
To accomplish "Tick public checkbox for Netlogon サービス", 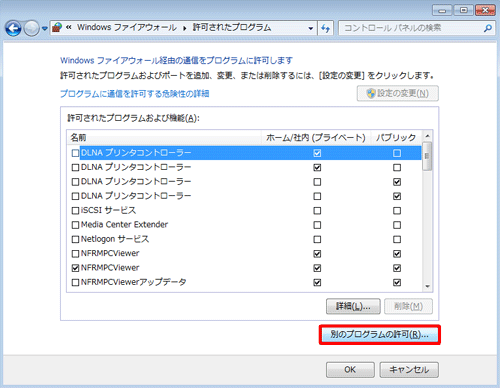I will pyautogui.click(x=397, y=239).
